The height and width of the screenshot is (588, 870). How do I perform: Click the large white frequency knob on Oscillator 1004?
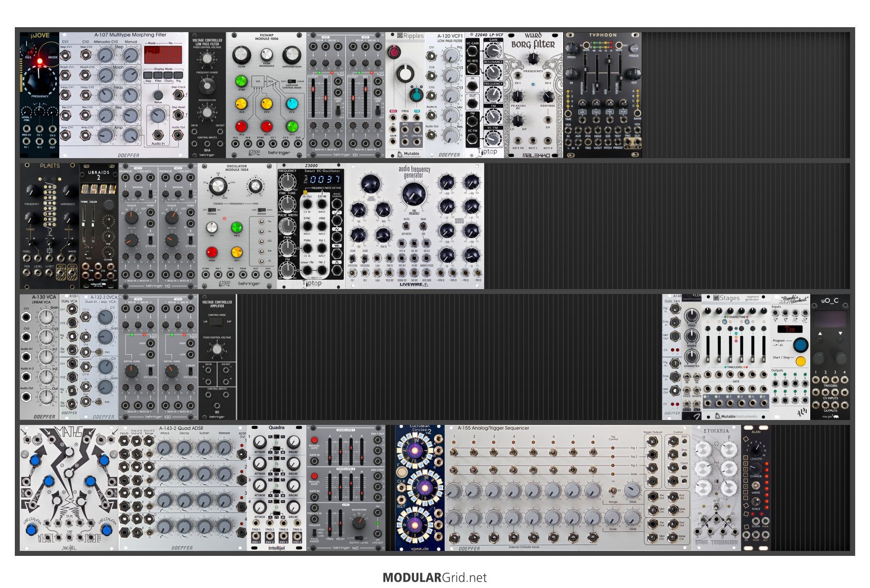[218, 187]
